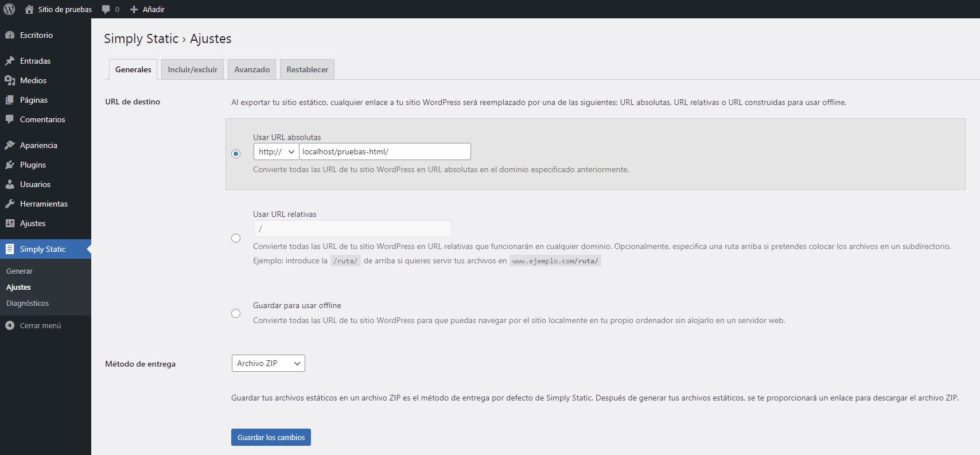
Task: Switch to the Restablecer tab
Action: [308, 69]
